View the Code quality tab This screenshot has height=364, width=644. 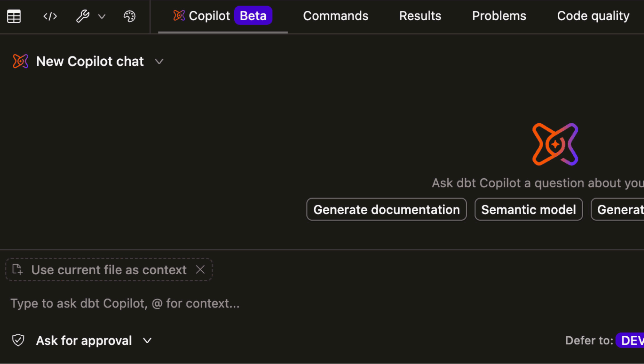click(593, 16)
